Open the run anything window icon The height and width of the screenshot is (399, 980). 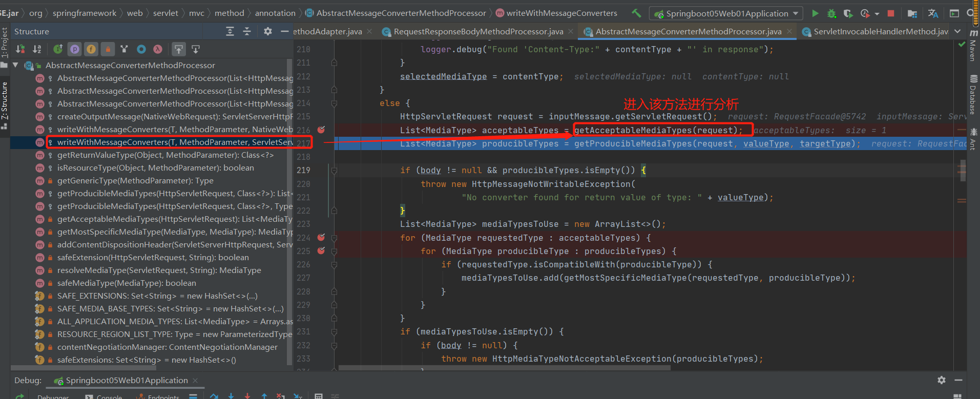(x=954, y=13)
